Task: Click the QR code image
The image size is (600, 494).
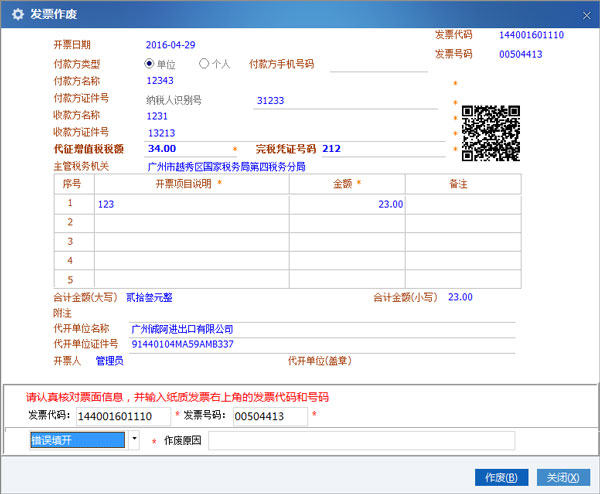Action: coord(491,130)
